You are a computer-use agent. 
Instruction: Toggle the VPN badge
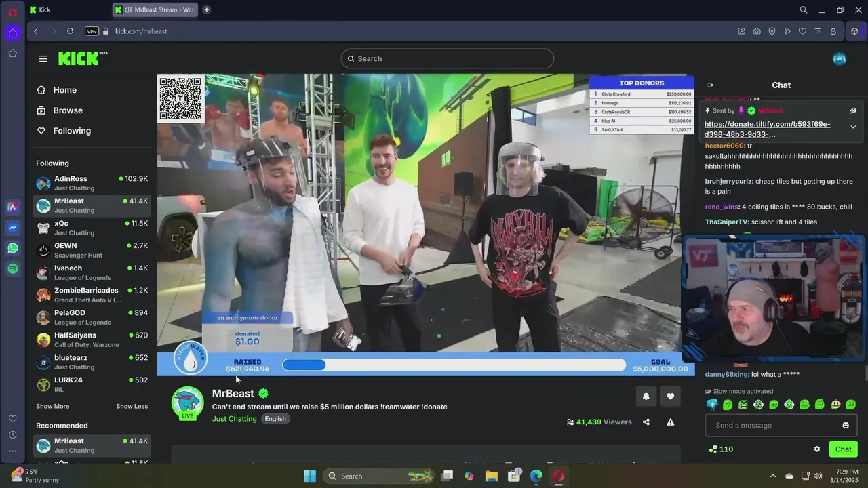[92, 31]
